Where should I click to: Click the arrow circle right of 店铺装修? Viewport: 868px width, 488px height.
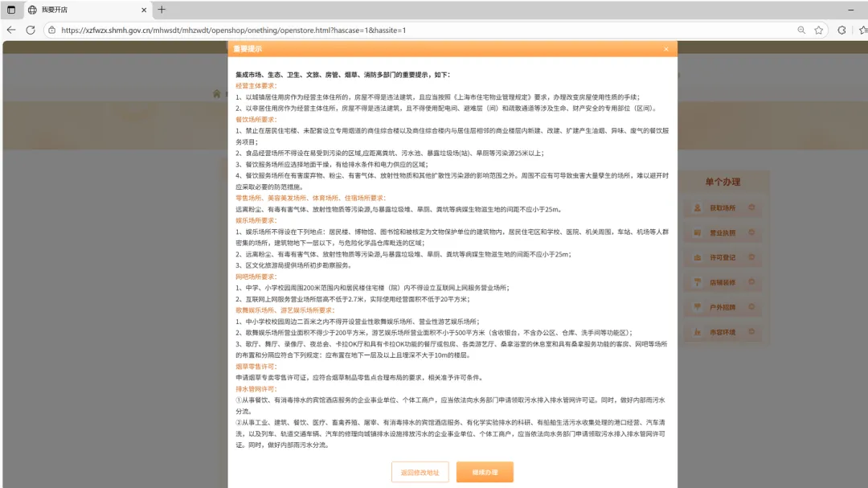coord(751,282)
